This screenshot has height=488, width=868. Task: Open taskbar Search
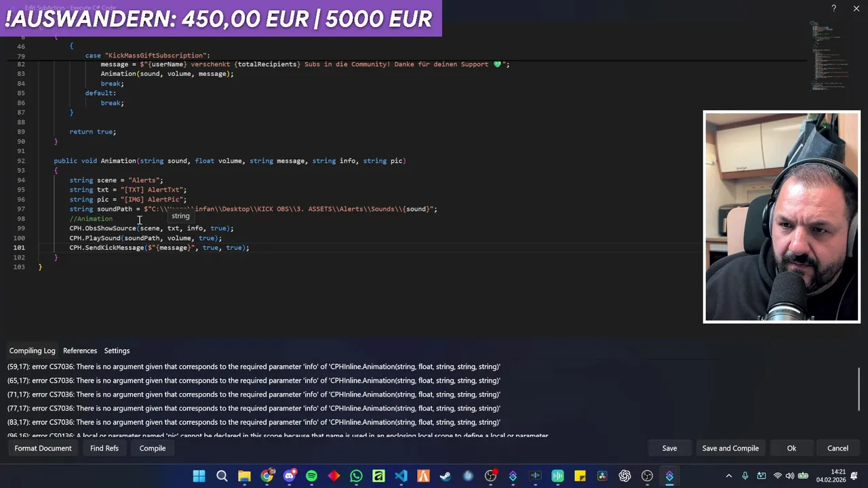click(x=222, y=476)
